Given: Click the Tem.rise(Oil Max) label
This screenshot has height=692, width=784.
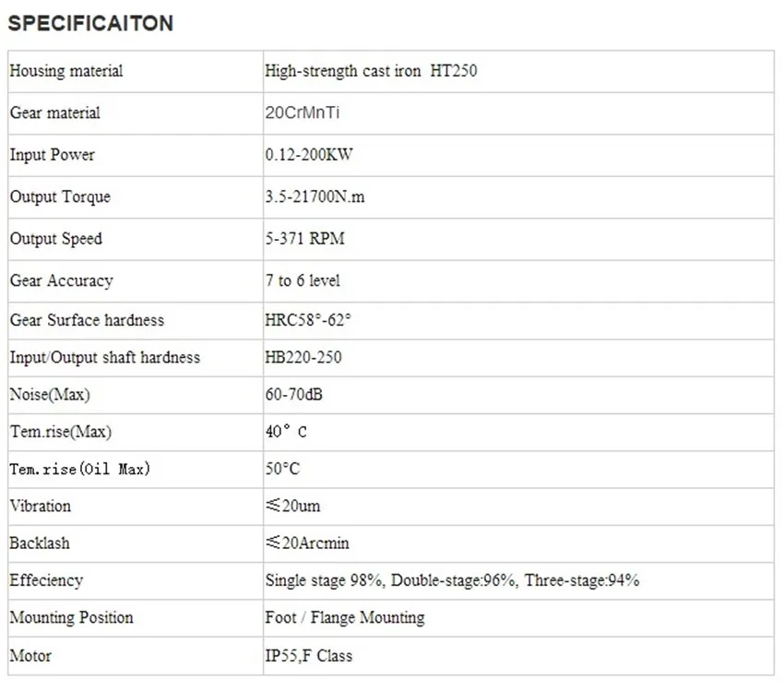Looking at the screenshot, I should coord(79,470).
